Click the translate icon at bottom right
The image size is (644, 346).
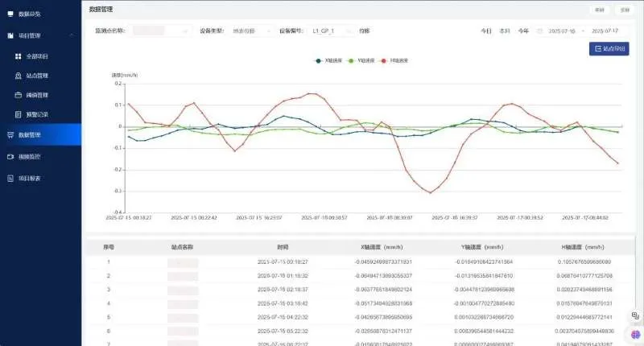point(635,316)
